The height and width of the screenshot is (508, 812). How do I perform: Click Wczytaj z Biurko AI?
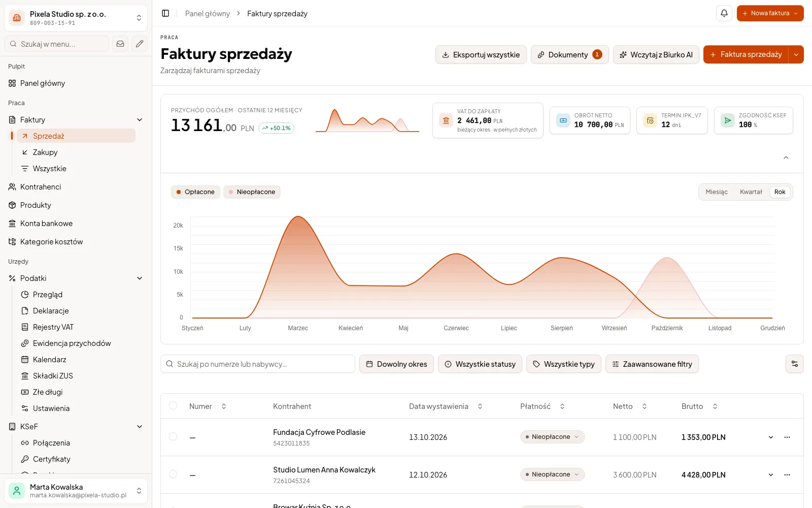coord(656,54)
